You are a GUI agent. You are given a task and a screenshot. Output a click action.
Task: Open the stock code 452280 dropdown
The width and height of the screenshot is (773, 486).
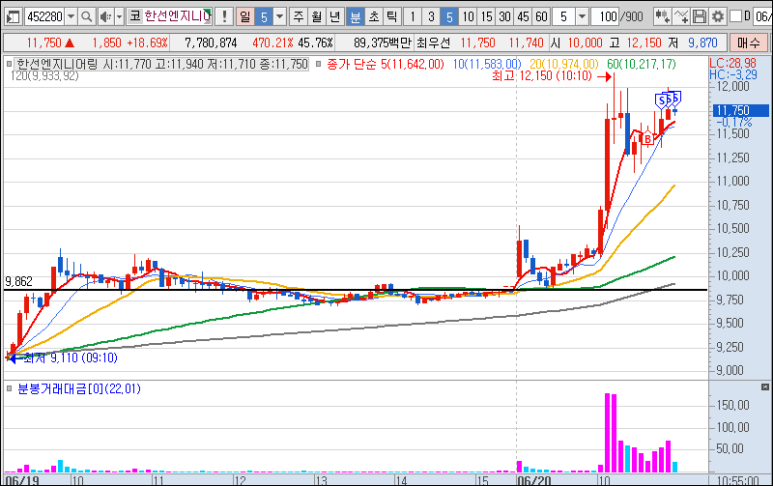(x=70, y=17)
